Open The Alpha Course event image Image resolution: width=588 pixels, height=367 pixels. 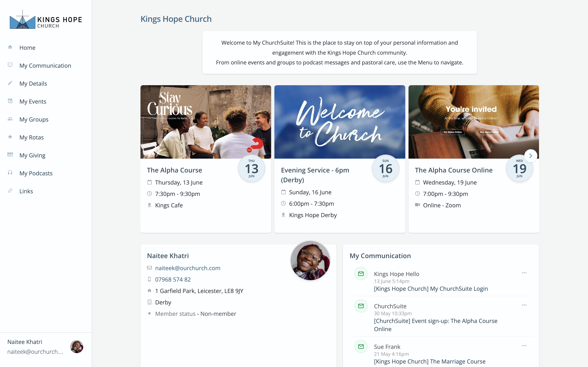click(x=206, y=122)
